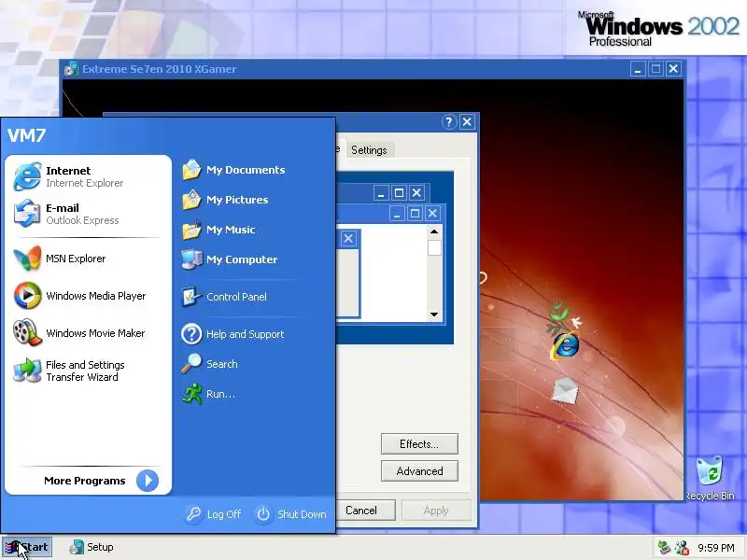This screenshot has width=747, height=560.
Task: Close Extreme Se7en 2010 XGamer window
Action: 673,69
